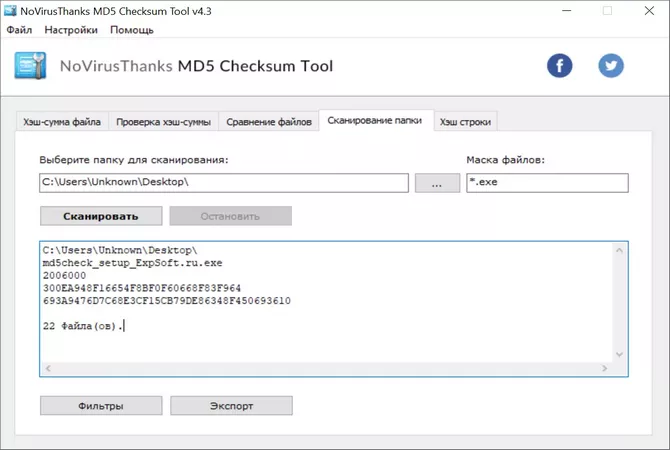Image resolution: width=670 pixels, height=450 pixels.
Task: Click the disabled Остановить button
Action: pos(230,216)
